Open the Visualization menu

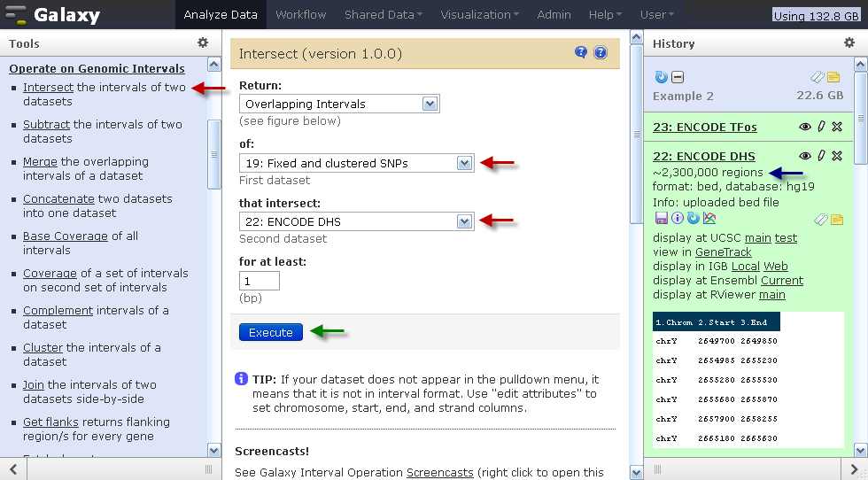tap(479, 15)
